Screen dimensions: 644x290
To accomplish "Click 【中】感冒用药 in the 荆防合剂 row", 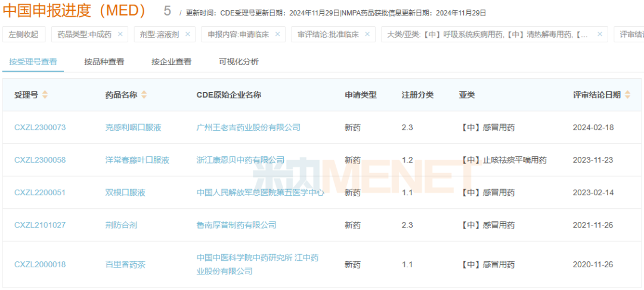I will (x=487, y=225).
